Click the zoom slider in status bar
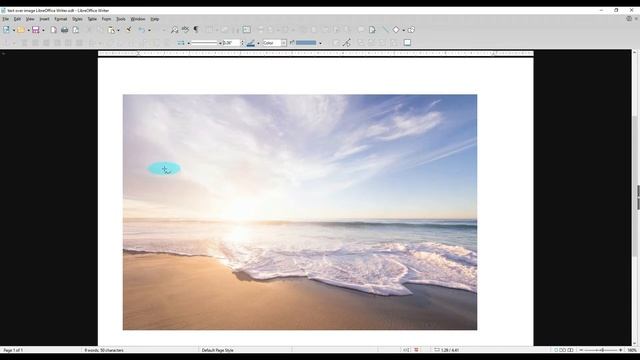 (x=601, y=350)
